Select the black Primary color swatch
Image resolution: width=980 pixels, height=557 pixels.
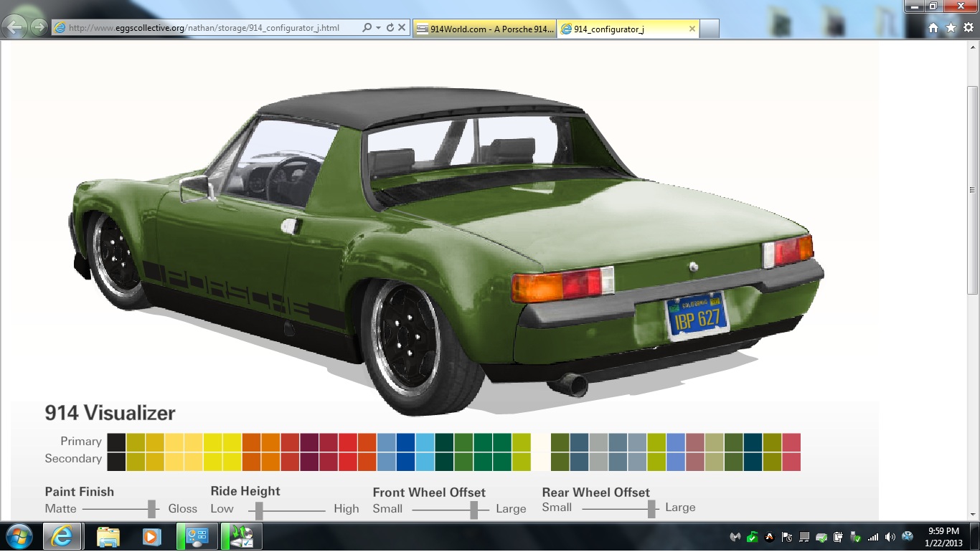pyautogui.click(x=116, y=442)
